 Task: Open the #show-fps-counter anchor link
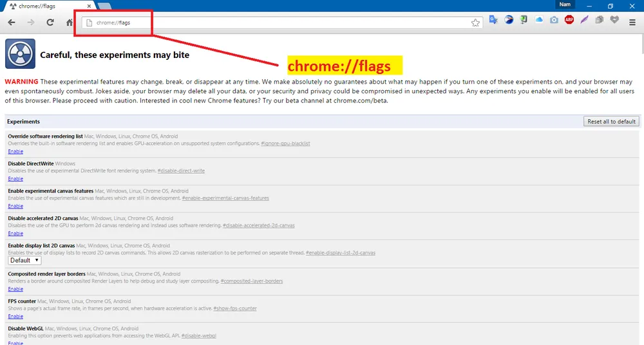coord(235,308)
